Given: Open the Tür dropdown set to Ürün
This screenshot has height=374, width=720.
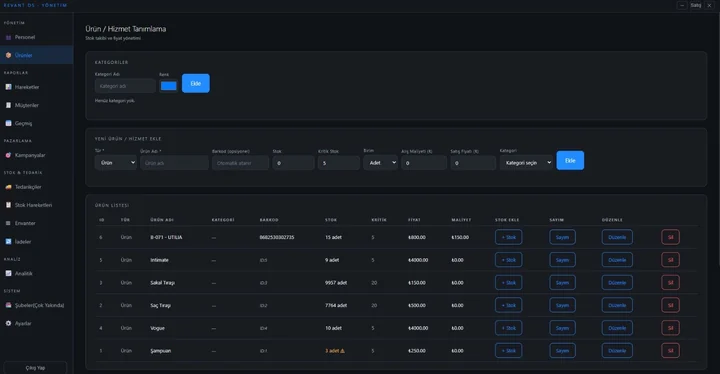Looking at the screenshot, I should (116, 163).
